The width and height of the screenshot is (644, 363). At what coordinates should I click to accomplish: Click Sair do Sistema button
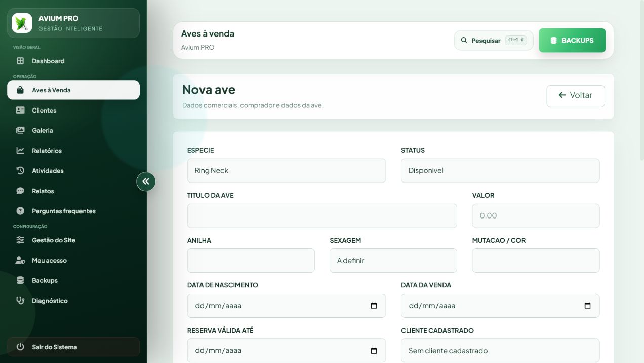[73, 347]
